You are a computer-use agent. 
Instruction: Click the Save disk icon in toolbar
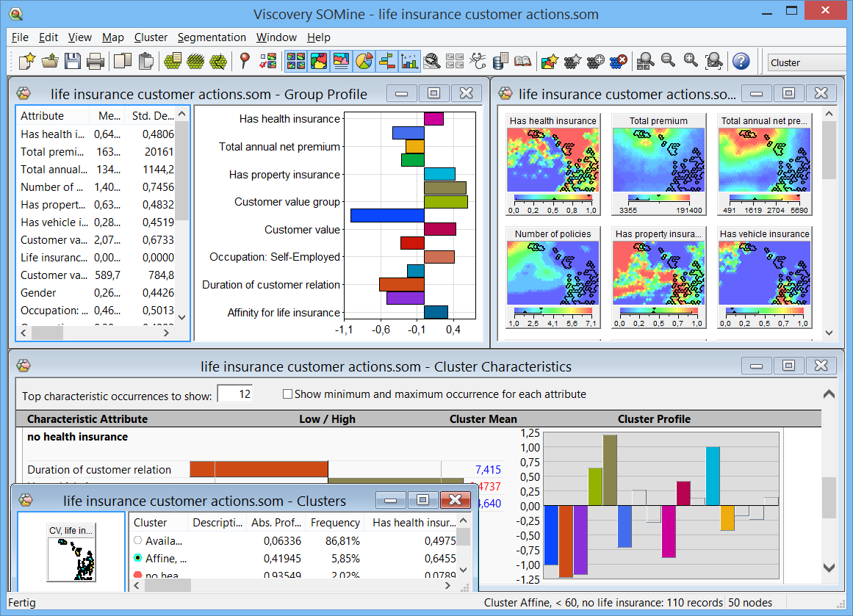coord(72,62)
